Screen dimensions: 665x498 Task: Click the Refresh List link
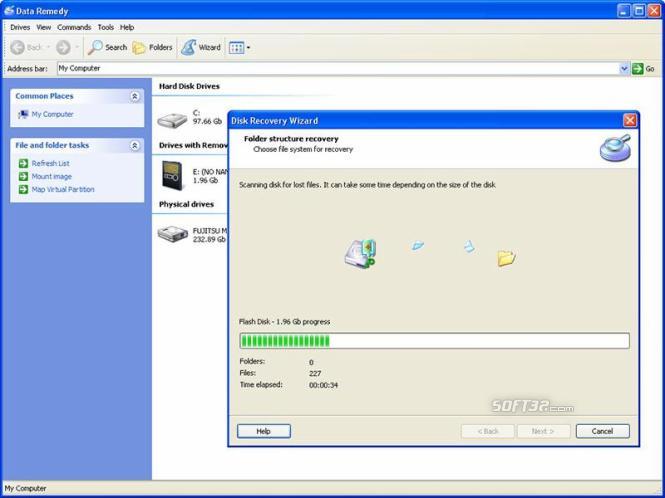50,163
